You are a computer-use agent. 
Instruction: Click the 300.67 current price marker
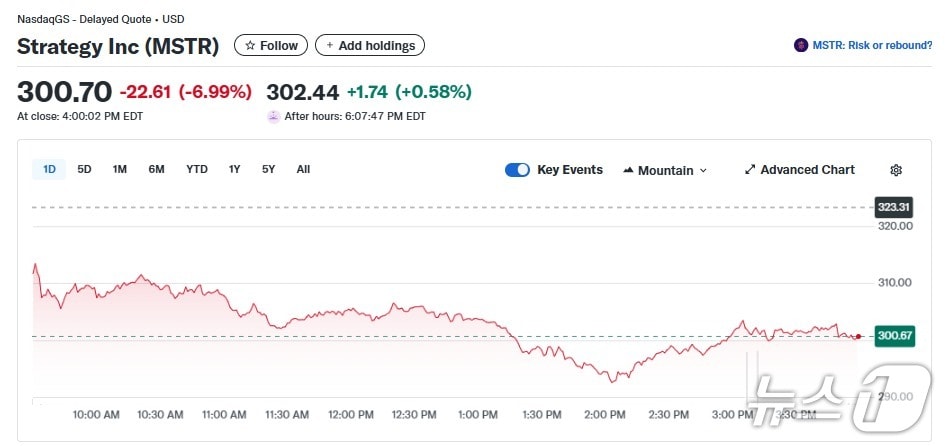pyautogui.click(x=894, y=336)
